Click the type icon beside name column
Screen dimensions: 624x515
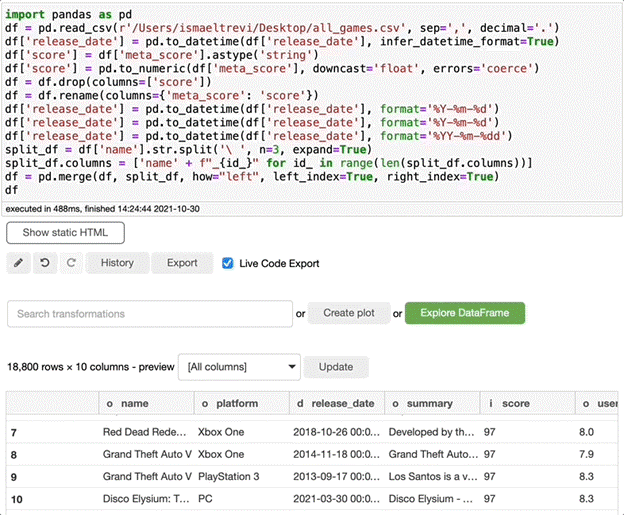[109, 404]
